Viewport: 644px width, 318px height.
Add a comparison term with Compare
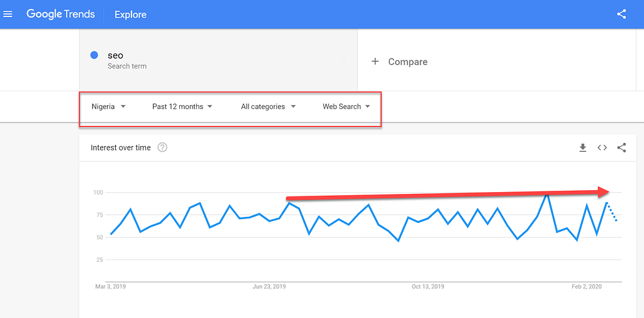[x=399, y=62]
